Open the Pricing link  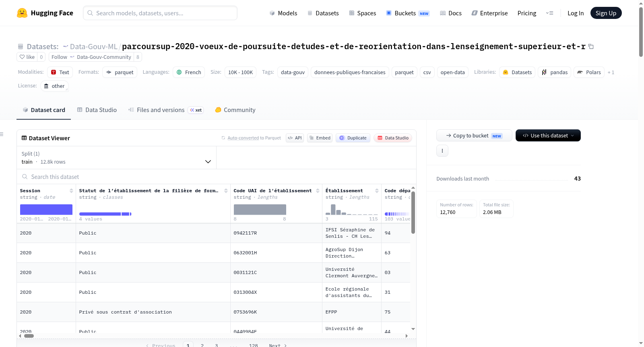click(526, 13)
